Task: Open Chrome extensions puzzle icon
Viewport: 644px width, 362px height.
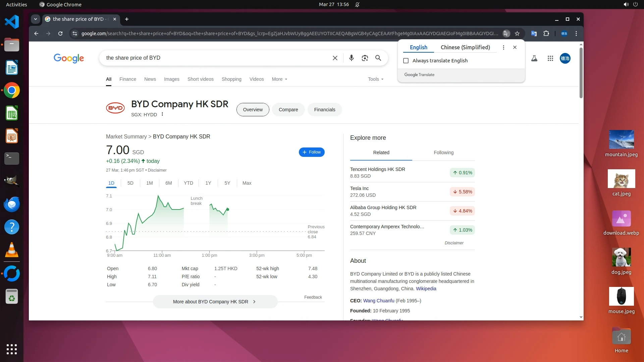Action: coord(546,34)
